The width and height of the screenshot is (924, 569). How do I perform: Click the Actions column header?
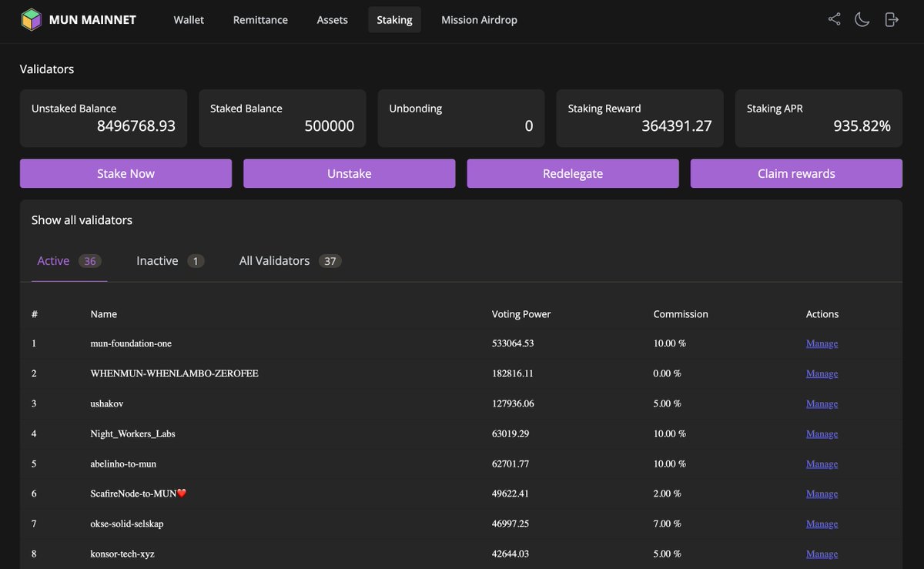point(822,314)
